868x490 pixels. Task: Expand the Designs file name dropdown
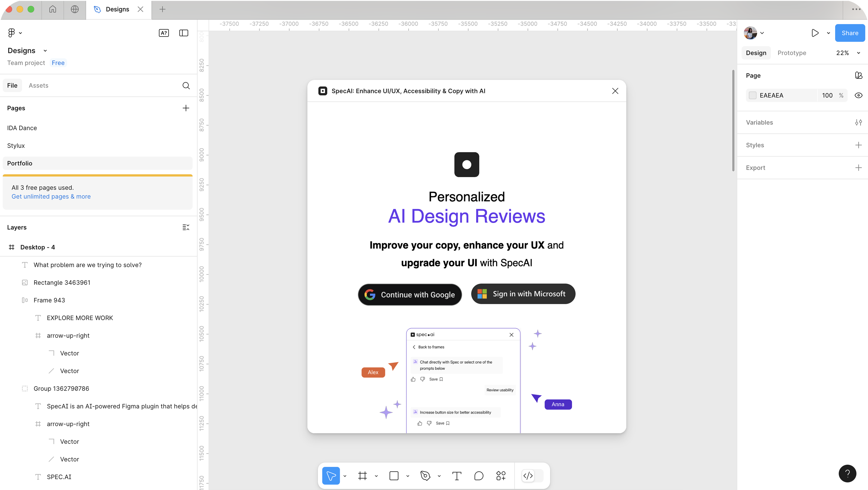(x=45, y=51)
